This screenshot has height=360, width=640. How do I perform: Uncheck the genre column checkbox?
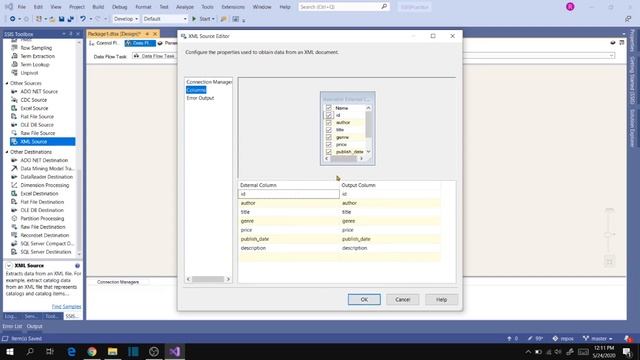coord(329,137)
